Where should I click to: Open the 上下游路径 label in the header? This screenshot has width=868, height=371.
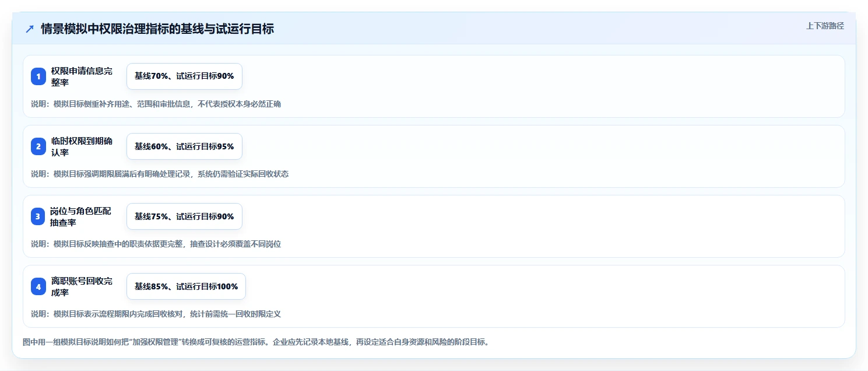click(825, 26)
